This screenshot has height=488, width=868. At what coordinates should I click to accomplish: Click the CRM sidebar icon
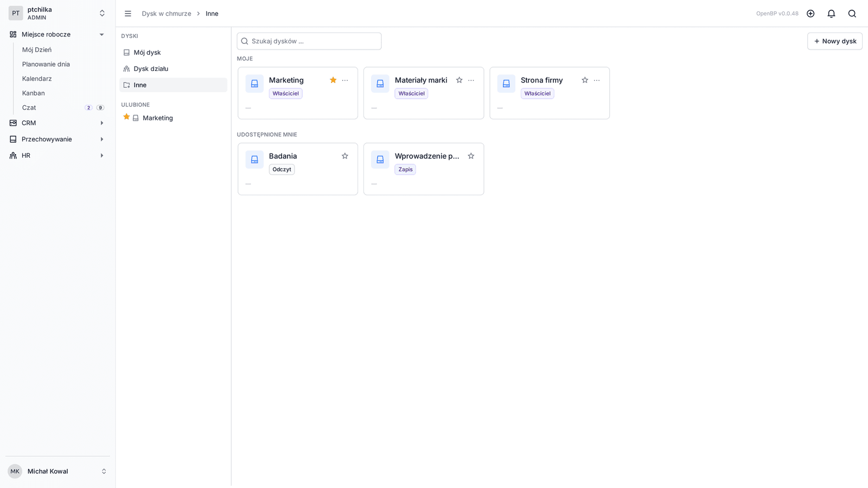click(x=13, y=123)
